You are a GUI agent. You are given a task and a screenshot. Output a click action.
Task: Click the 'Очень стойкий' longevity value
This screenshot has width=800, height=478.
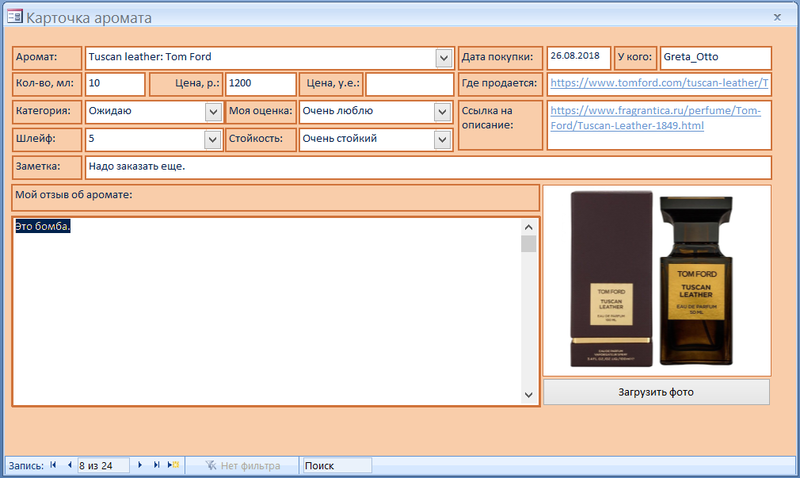[340, 138]
